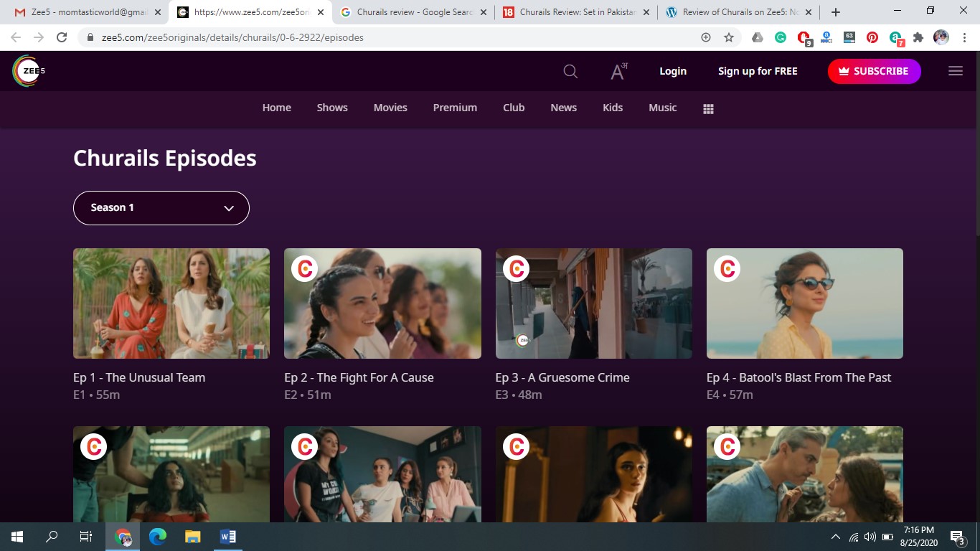Open the Pinterest extension
The width and height of the screenshot is (980, 551).
[872, 37]
